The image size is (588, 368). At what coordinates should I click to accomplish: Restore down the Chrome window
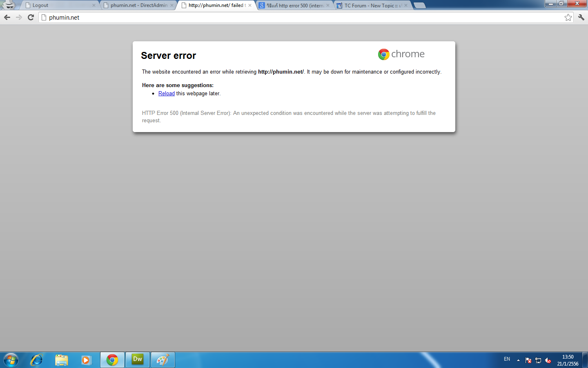(561, 3)
